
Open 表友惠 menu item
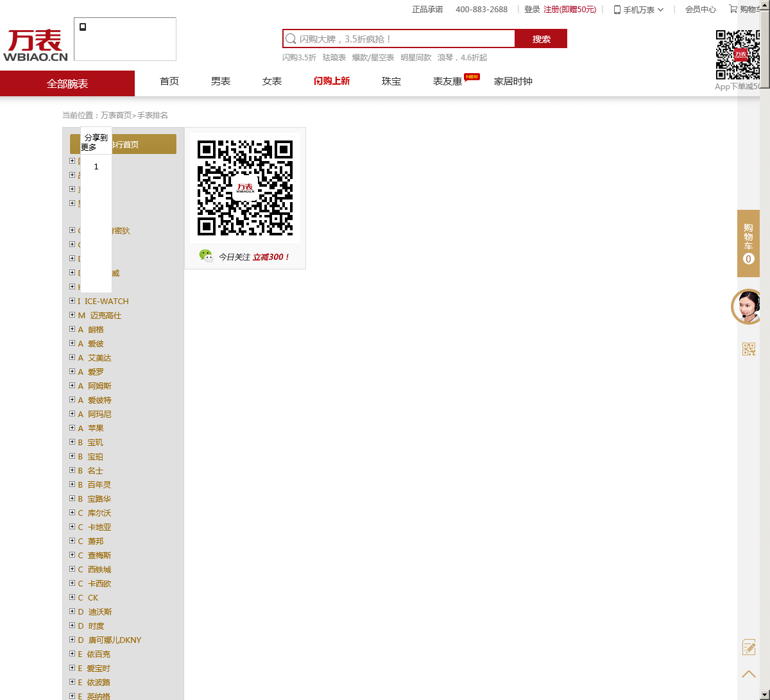pos(447,81)
